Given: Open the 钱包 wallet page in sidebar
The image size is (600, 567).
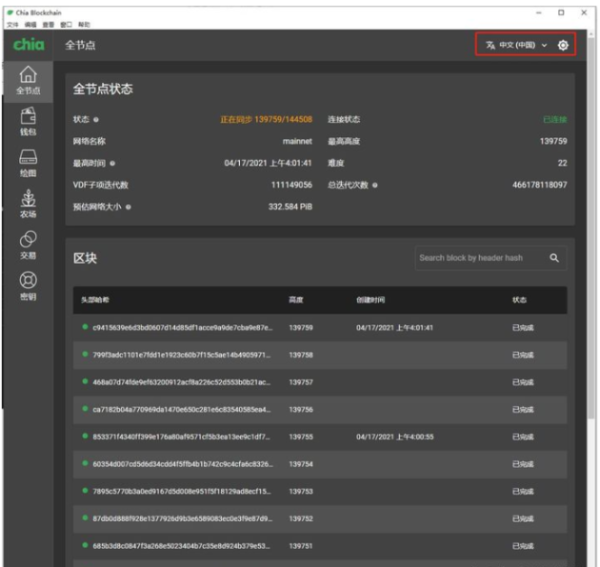Looking at the screenshot, I should click(28, 122).
